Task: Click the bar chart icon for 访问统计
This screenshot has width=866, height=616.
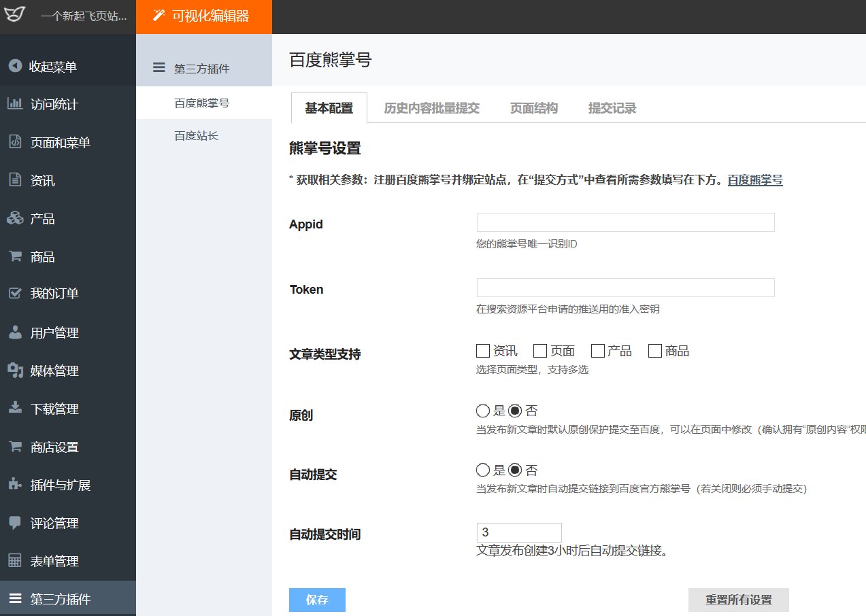Action: (14, 104)
